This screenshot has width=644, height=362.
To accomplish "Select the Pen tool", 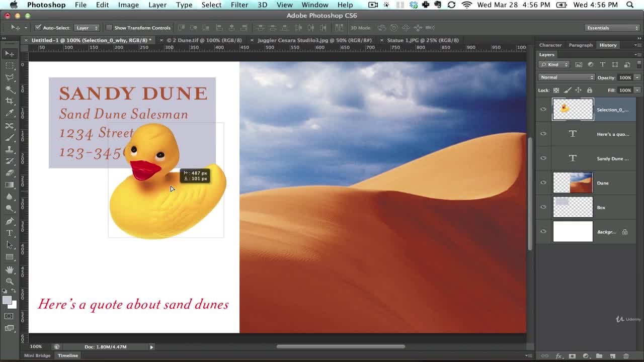I will 10,221.
